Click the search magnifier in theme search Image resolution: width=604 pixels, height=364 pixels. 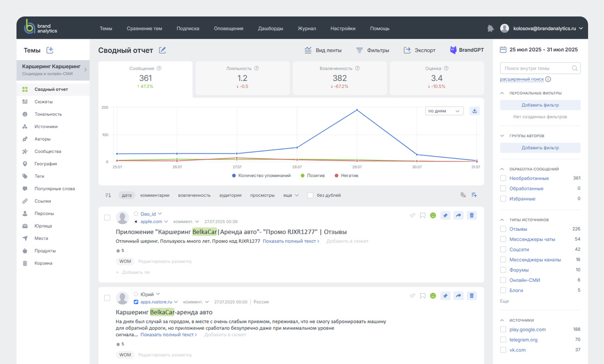(575, 68)
